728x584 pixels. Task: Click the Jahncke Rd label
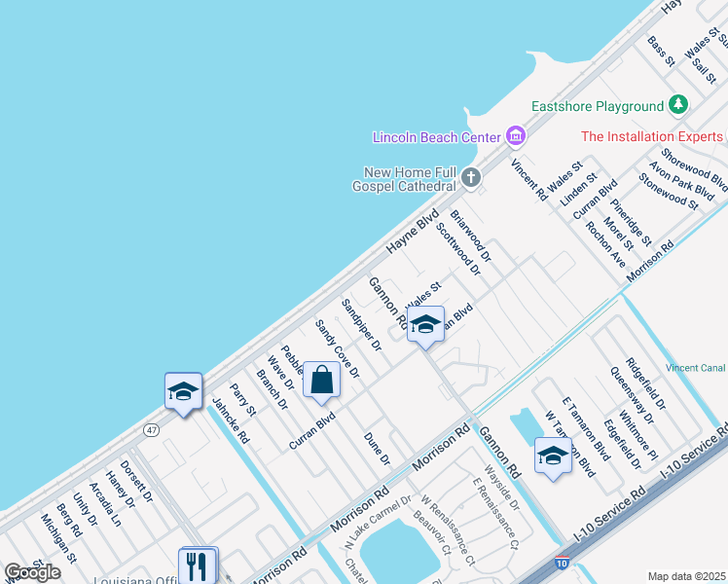coord(231,420)
